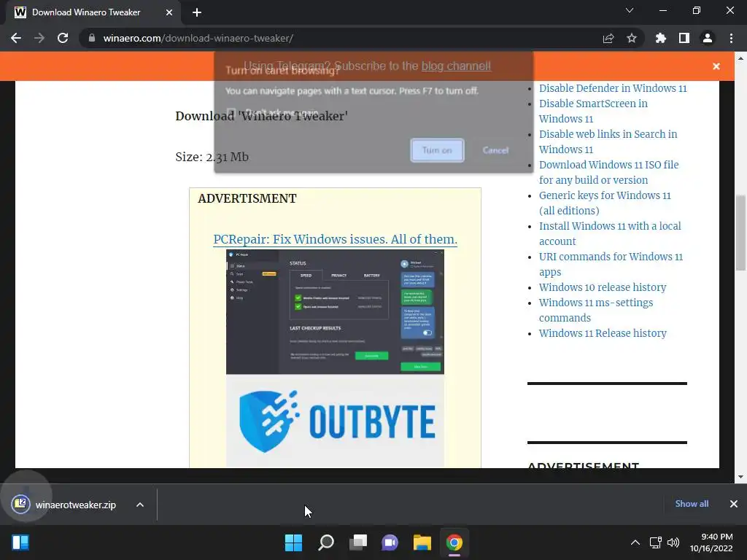Open Windows 11 Release history link
The width and height of the screenshot is (747, 560).
click(602, 333)
